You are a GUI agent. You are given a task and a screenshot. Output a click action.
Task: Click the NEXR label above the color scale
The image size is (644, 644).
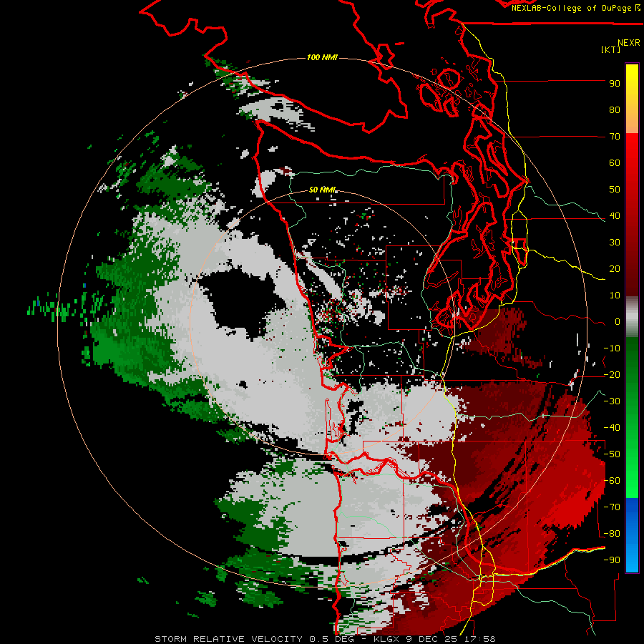[x=628, y=43]
